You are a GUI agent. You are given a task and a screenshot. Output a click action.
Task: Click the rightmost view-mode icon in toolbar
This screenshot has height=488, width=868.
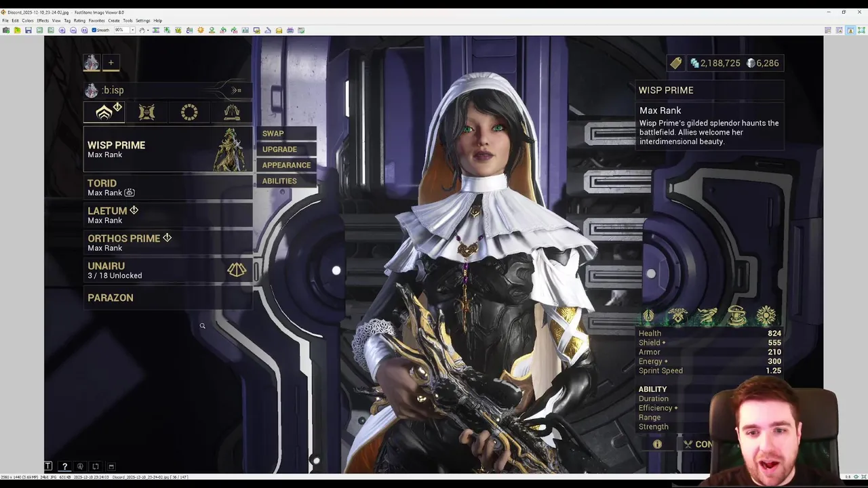tap(861, 30)
